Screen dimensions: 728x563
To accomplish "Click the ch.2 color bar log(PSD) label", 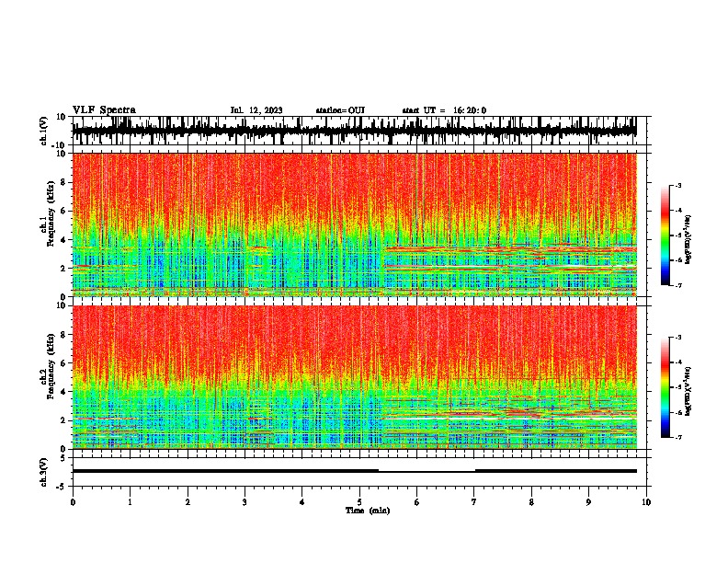I will point(688,391).
